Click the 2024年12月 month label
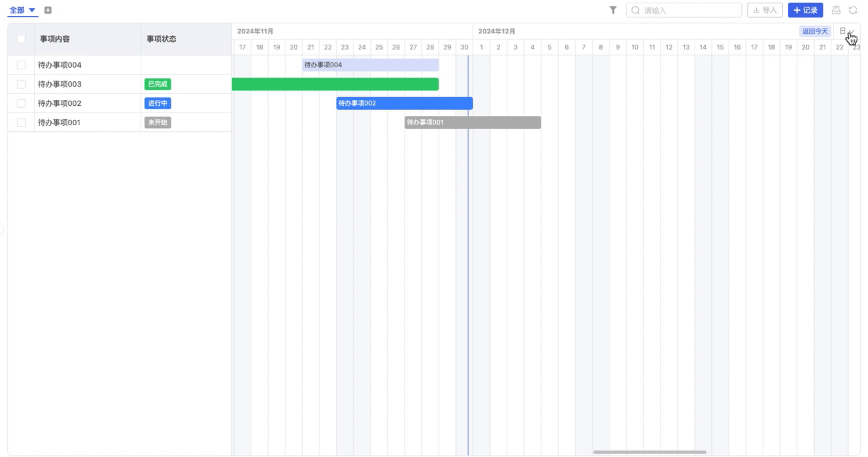The height and width of the screenshot is (457, 868). pos(497,31)
